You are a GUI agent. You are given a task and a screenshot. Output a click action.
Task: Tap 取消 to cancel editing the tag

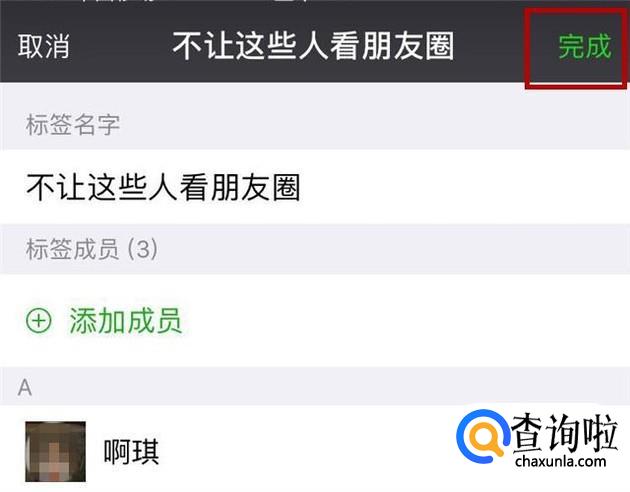pyautogui.click(x=44, y=46)
